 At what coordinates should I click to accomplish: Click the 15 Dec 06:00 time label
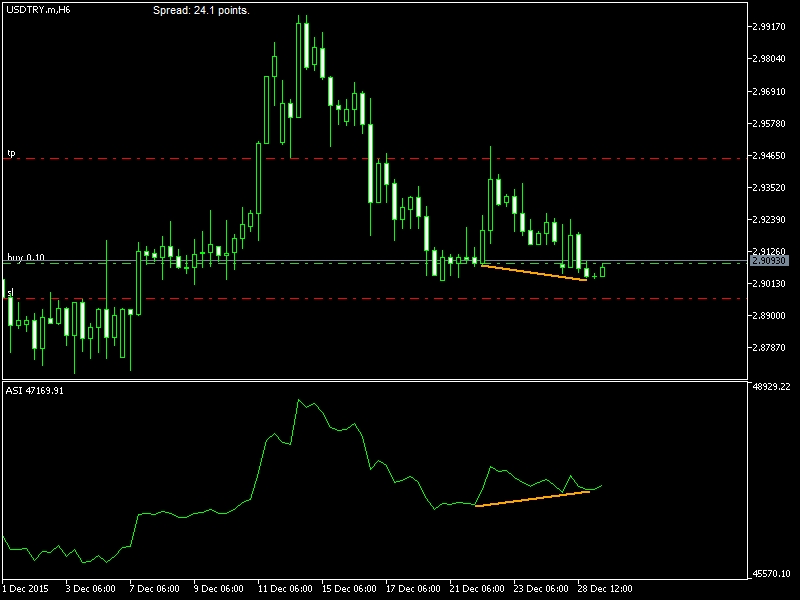(x=349, y=588)
